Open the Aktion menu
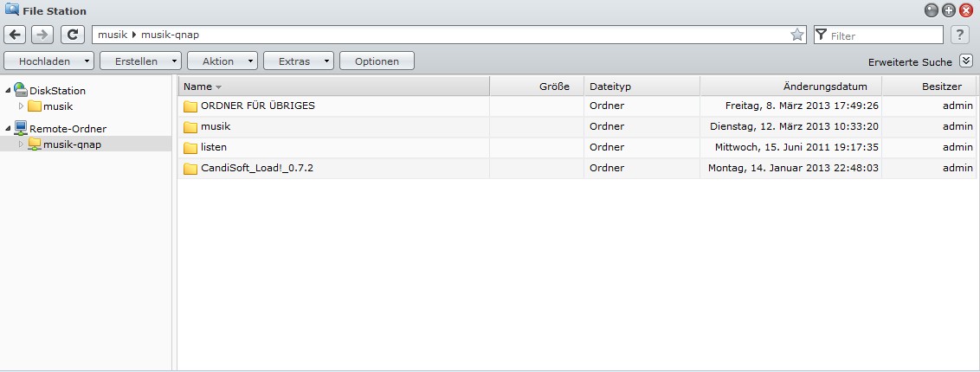 pyautogui.click(x=222, y=61)
